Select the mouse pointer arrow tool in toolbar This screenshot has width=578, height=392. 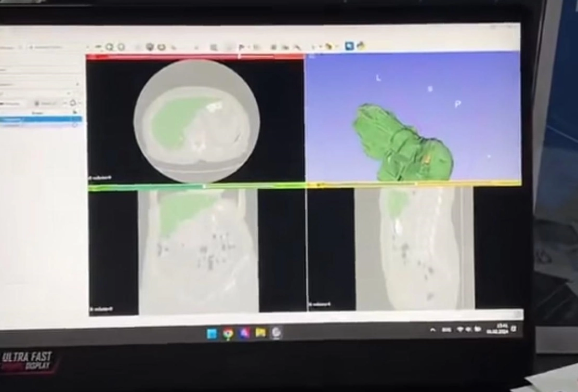pos(241,47)
